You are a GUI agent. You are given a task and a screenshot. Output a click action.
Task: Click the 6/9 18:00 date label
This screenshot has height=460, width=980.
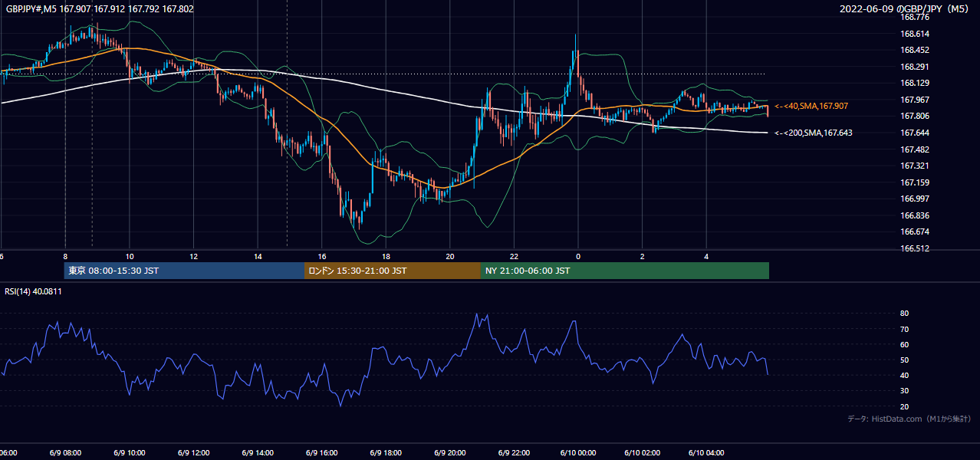386,452
